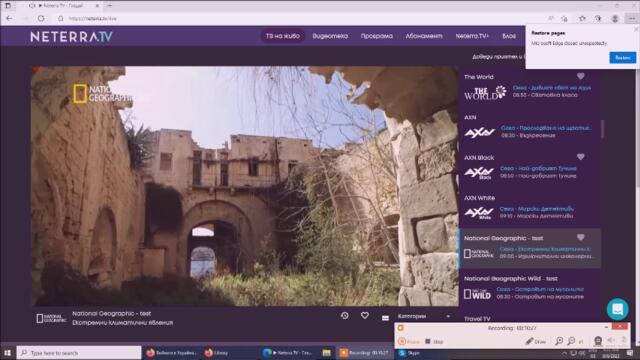The image size is (640, 360).
Task: Favorite AXN Black channel heart
Action: click(x=580, y=157)
